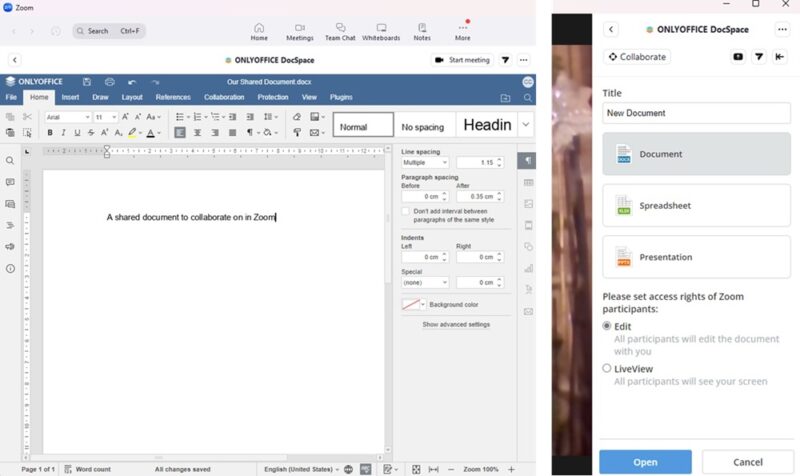Screen dimensions: 800x476
Task: Zoom in with plus button
Action: (511, 469)
